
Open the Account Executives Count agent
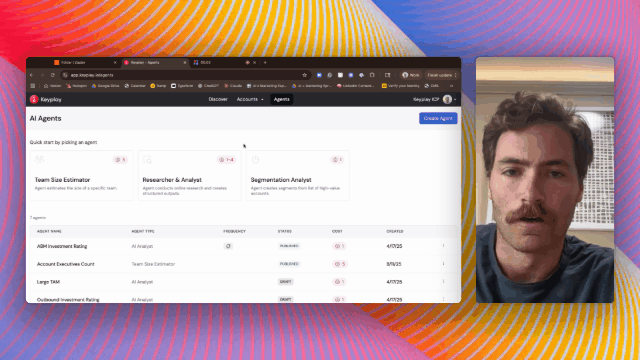click(x=66, y=264)
